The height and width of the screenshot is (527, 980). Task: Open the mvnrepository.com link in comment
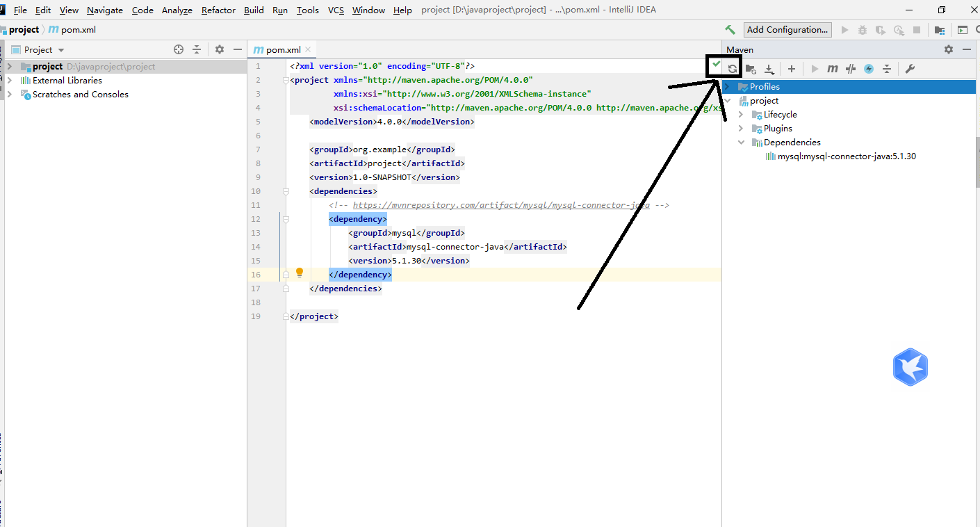coord(501,205)
